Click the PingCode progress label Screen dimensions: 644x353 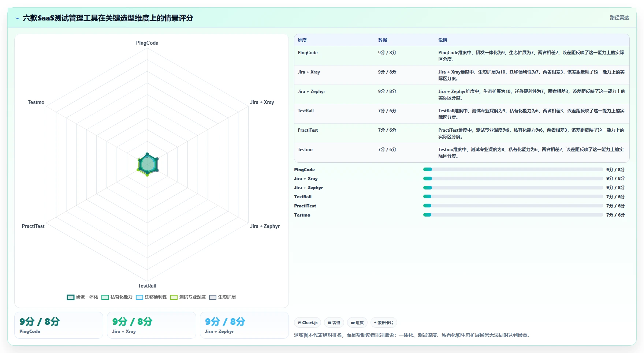(x=304, y=170)
